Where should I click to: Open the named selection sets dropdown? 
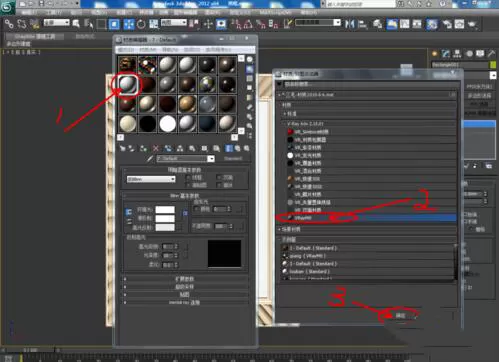(318, 23)
